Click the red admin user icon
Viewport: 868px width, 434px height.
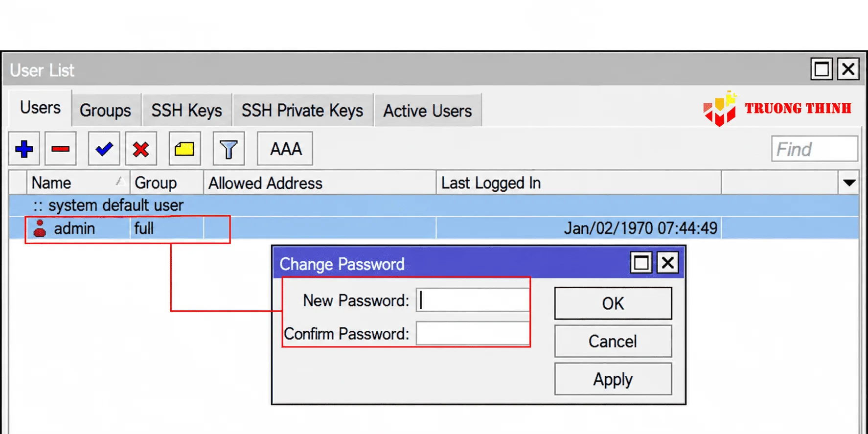coord(40,228)
